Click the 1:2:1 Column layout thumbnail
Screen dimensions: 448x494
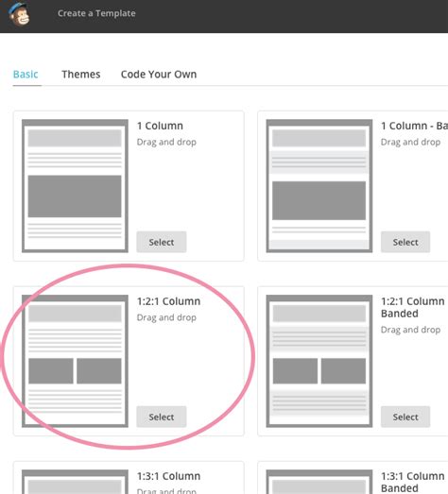click(75, 361)
